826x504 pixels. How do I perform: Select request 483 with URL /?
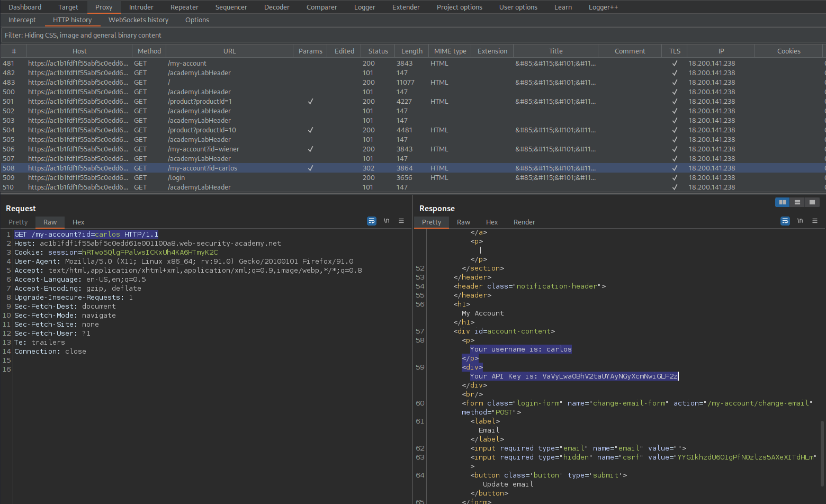tap(413, 82)
